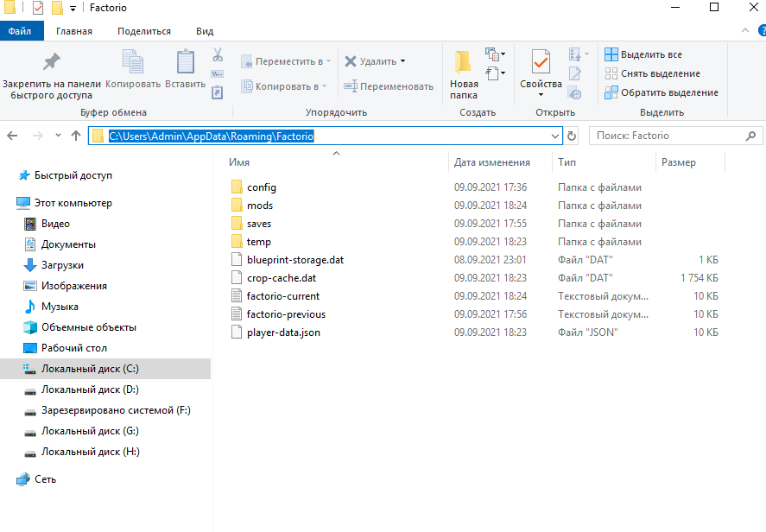Click the History clock icon in Открыть group
The image size is (766, 532).
point(575,92)
